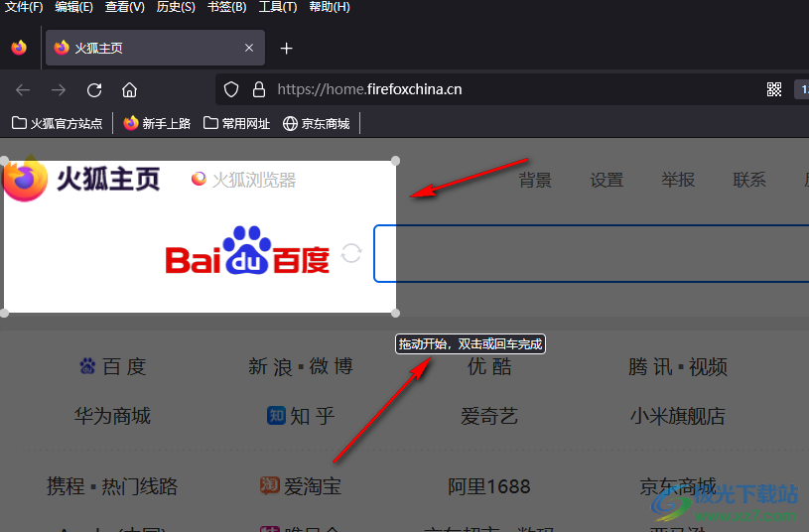Open the 腾讯·视频 site link
Image resolution: width=809 pixels, height=532 pixels.
pos(677,367)
